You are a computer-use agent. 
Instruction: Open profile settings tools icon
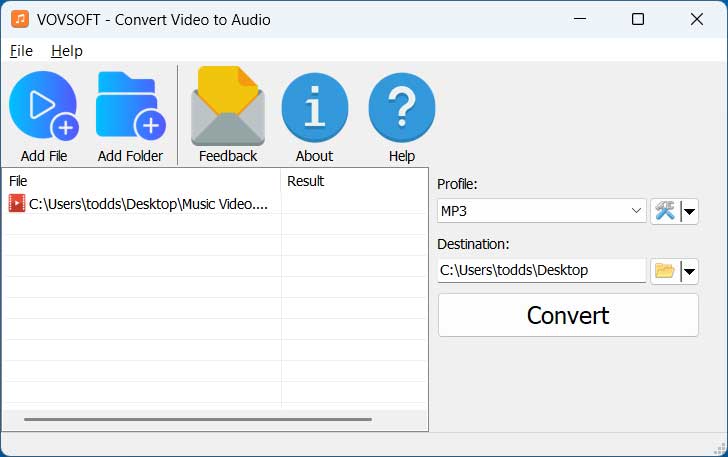pos(665,211)
